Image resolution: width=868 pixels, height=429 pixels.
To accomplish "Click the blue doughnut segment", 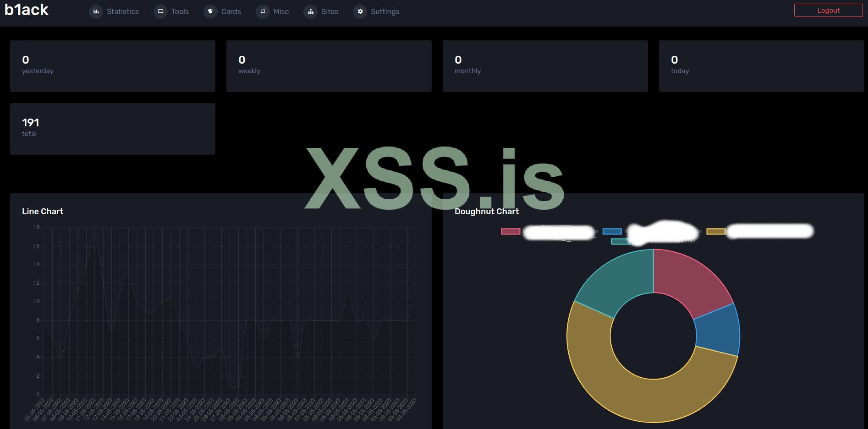I will point(717,331).
